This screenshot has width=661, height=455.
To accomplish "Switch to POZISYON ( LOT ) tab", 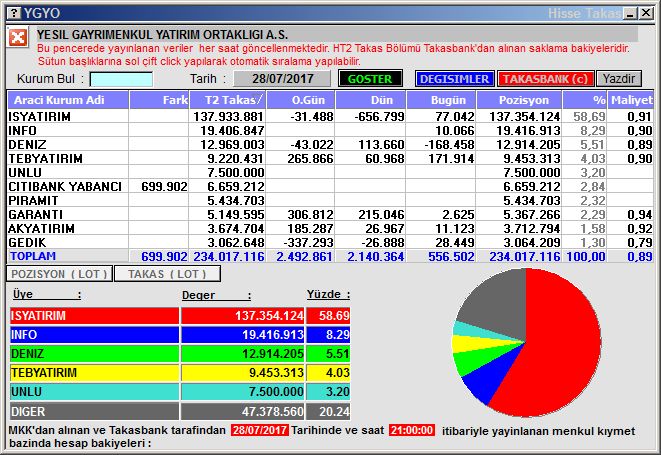I will coord(59,274).
